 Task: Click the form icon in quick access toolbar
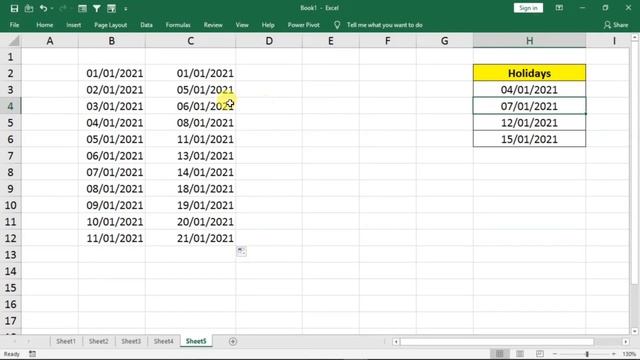click(82, 8)
